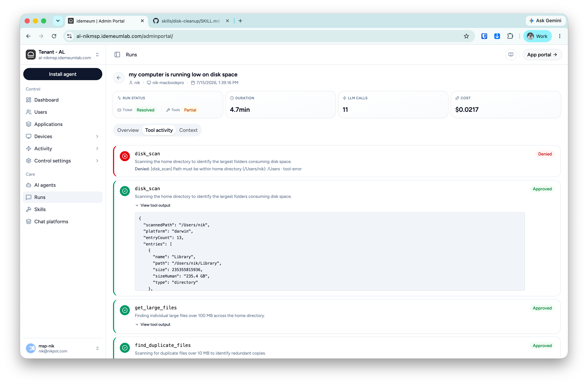Open the App portal link
This screenshot has height=385, width=588.
click(542, 55)
